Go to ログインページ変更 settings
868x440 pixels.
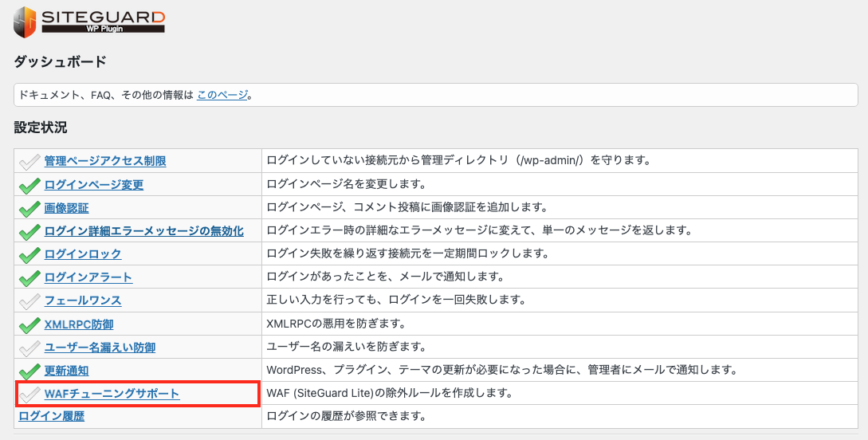[x=94, y=185]
